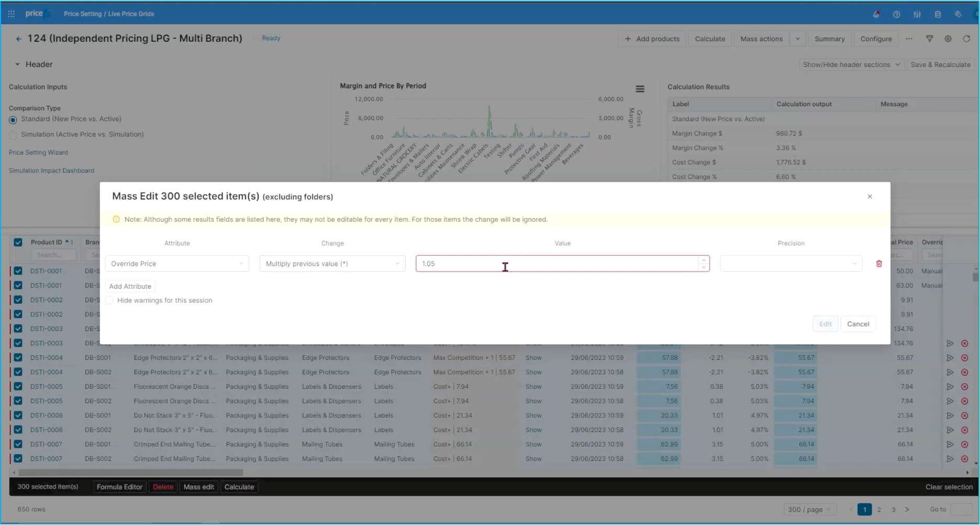Delete the Override Price attribute row
This screenshot has height=525, width=980.
[879, 264]
